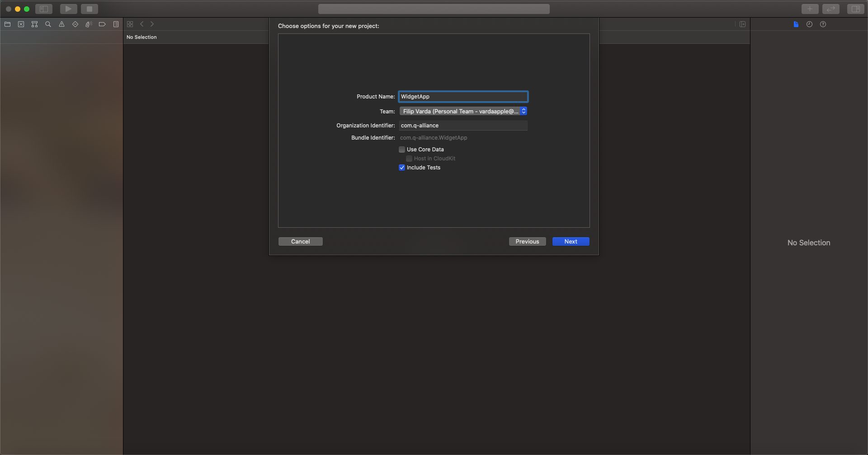Click the Previous button

tap(528, 242)
